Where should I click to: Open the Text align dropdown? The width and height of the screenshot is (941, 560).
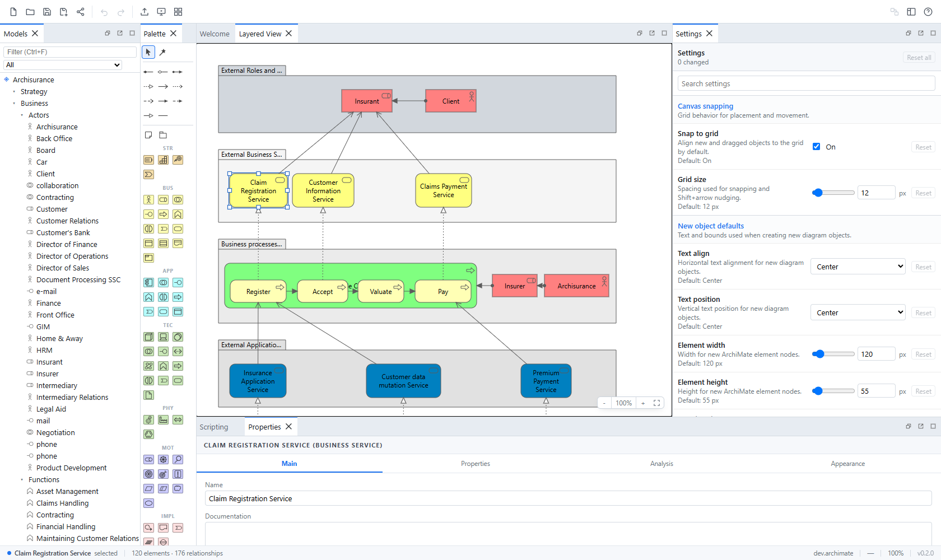click(858, 267)
